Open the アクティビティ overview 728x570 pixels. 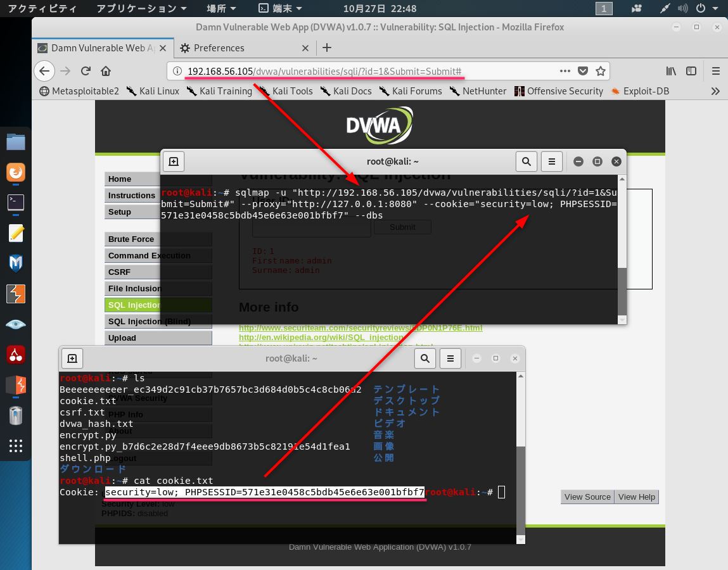(x=42, y=8)
